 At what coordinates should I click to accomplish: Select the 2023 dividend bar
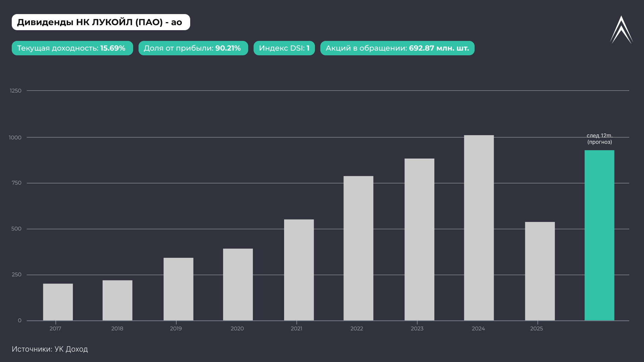click(x=419, y=239)
